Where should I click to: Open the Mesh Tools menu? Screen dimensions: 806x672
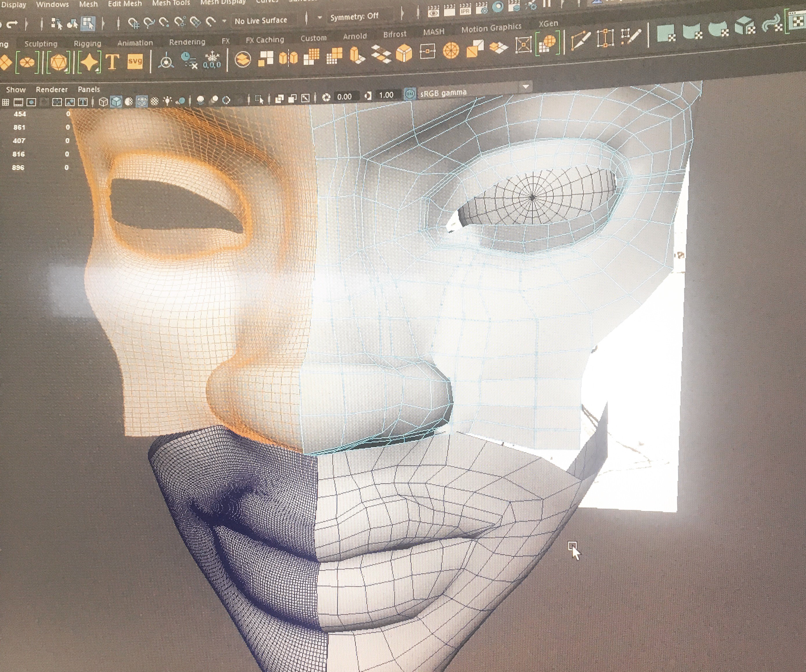(171, 3)
